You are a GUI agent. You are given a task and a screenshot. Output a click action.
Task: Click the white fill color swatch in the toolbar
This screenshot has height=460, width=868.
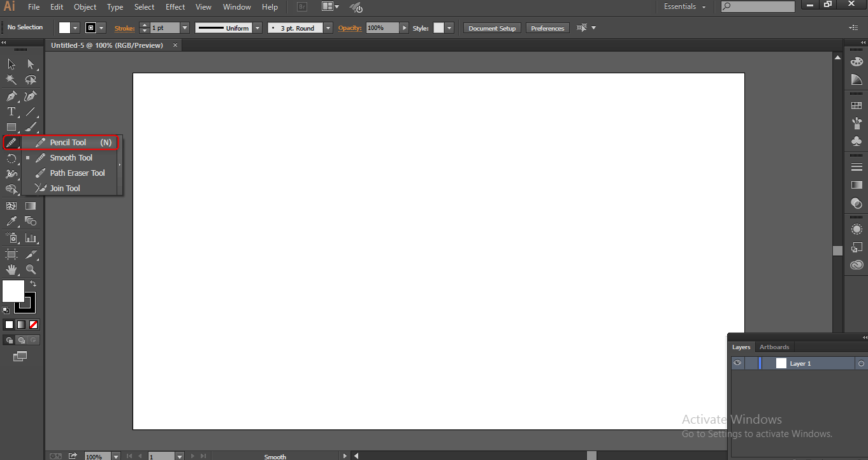click(x=13, y=291)
